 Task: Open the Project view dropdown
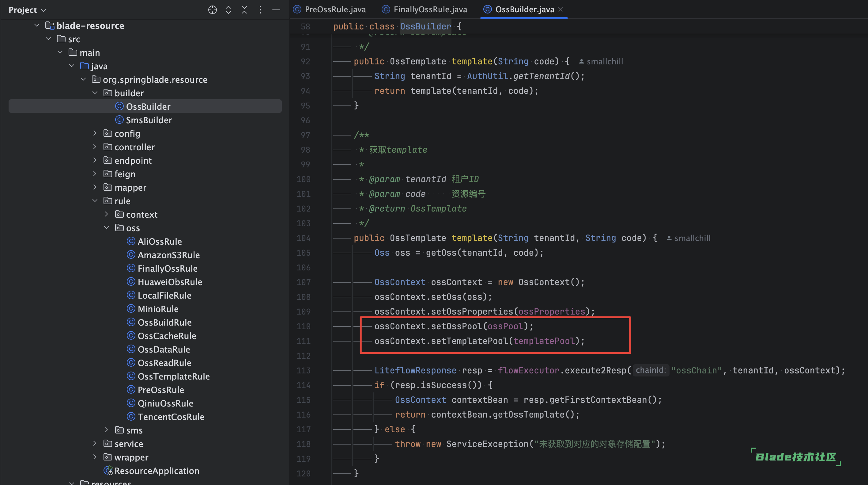(x=27, y=10)
